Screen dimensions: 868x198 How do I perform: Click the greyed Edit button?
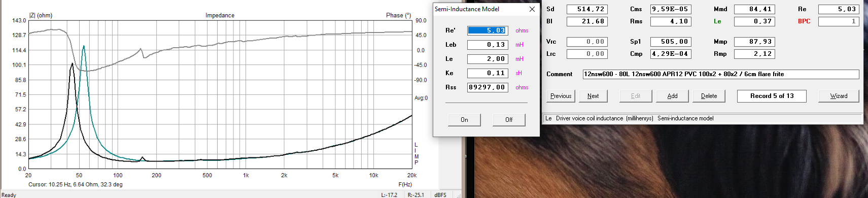pyautogui.click(x=636, y=96)
